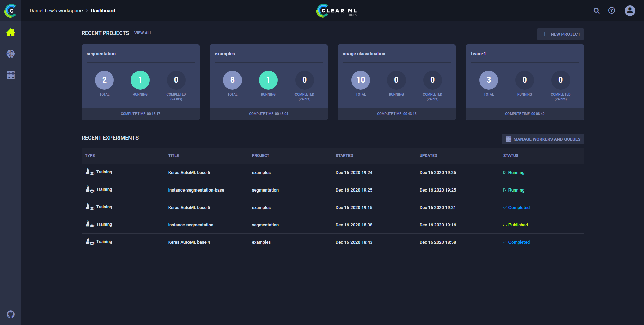Click team-1 compute time 00:08:49

525,114
